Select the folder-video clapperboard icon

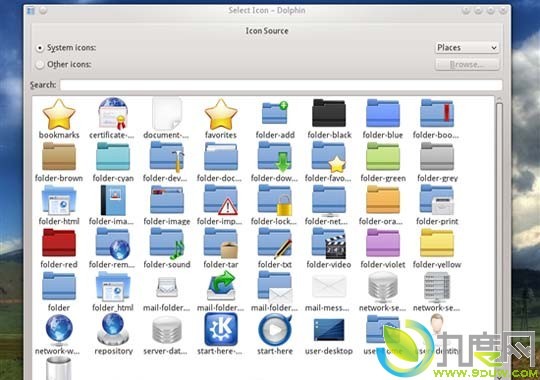(x=329, y=243)
